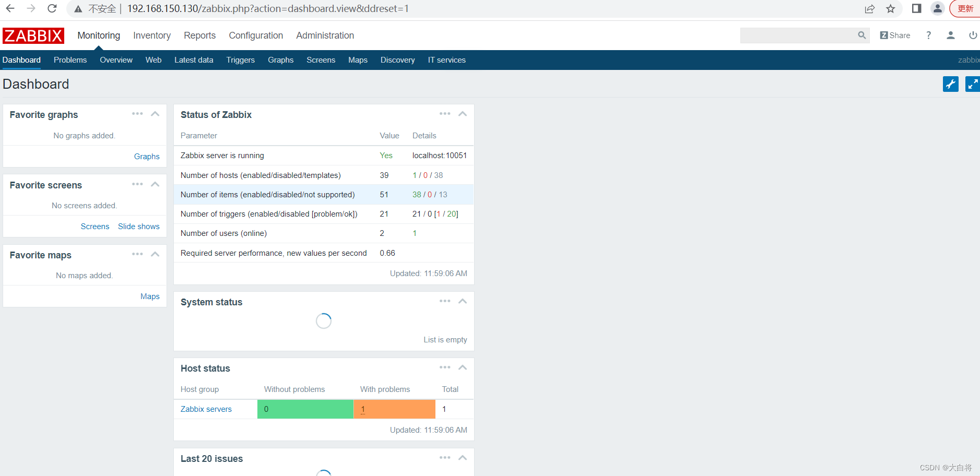
Task: Go forward using browser forward arrow
Action: 31,8
